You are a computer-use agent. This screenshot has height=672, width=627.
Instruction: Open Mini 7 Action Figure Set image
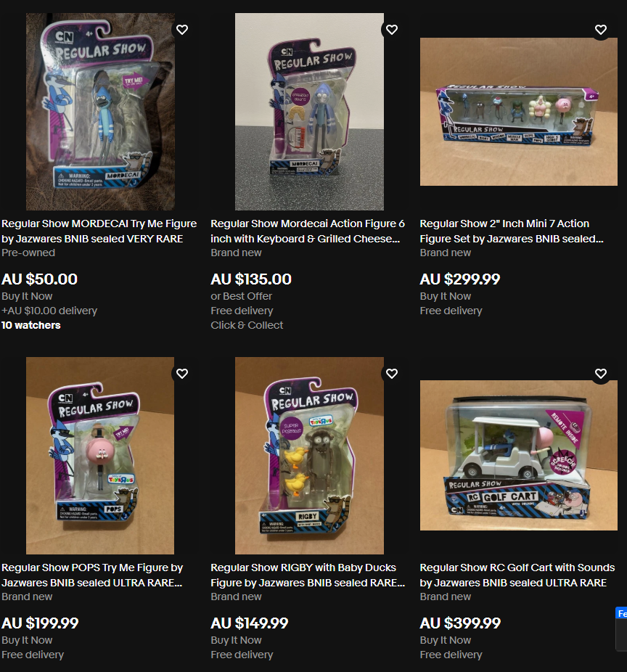pyautogui.click(x=519, y=112)
